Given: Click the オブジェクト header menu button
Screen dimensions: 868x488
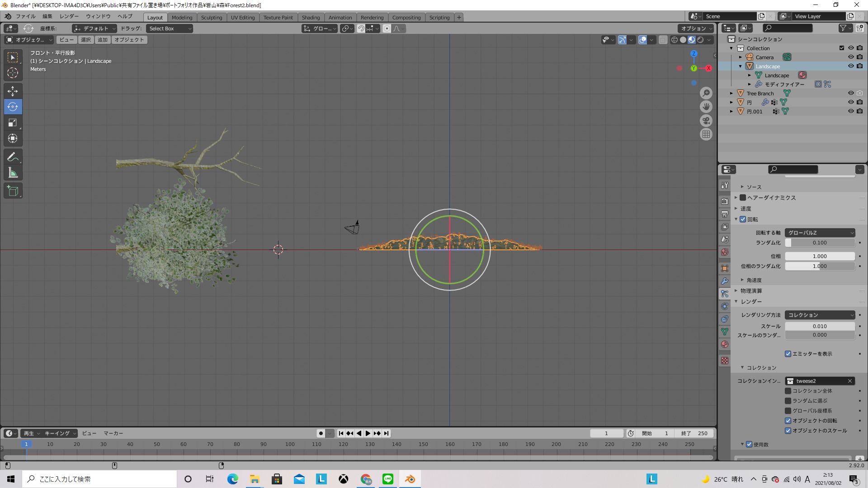Looking at the screenshot, I should [x=129, y=40].
